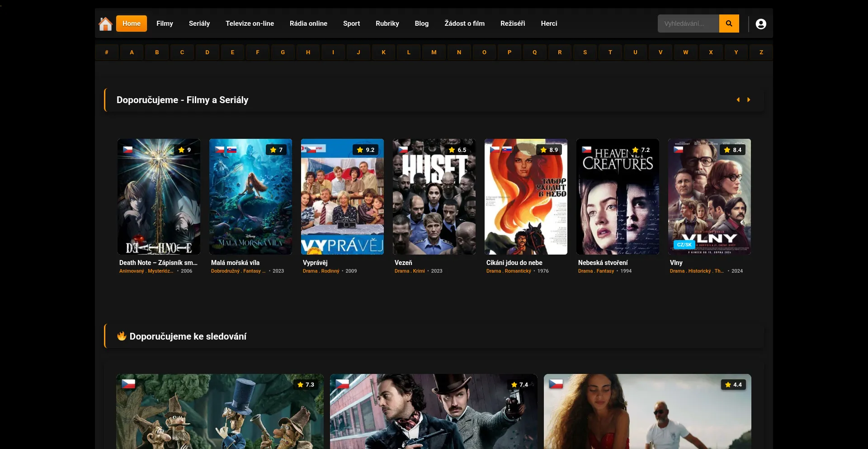This screenshot has height=449, width=868.
Task: Click the 7.3 star rating badge
Action: [306, 384]
